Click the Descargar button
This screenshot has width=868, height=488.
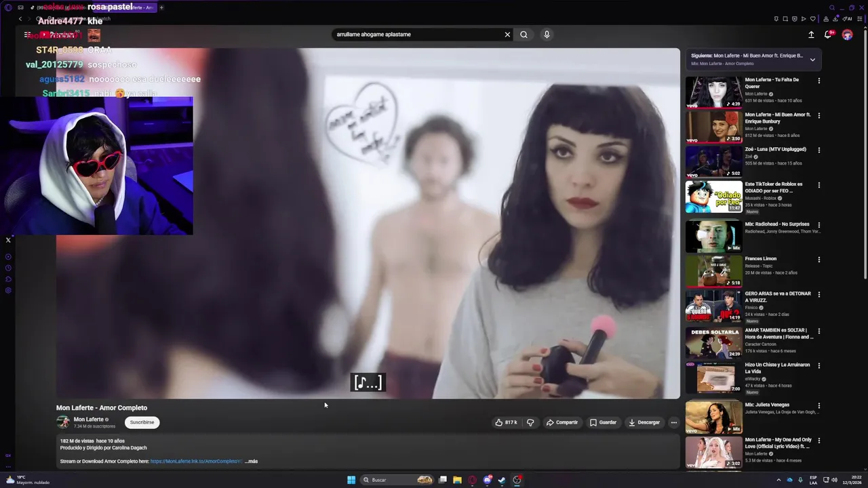point(644,422)
